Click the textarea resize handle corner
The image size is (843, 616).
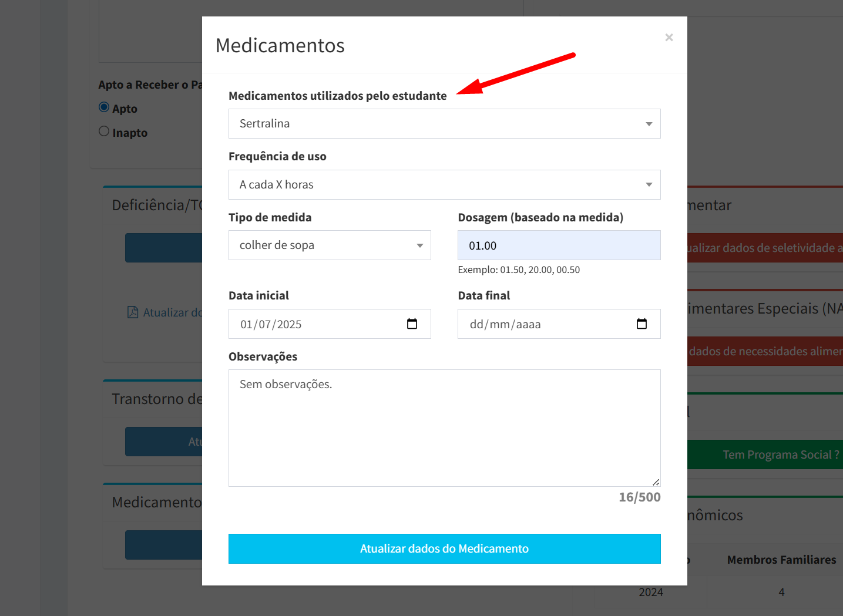656,482
